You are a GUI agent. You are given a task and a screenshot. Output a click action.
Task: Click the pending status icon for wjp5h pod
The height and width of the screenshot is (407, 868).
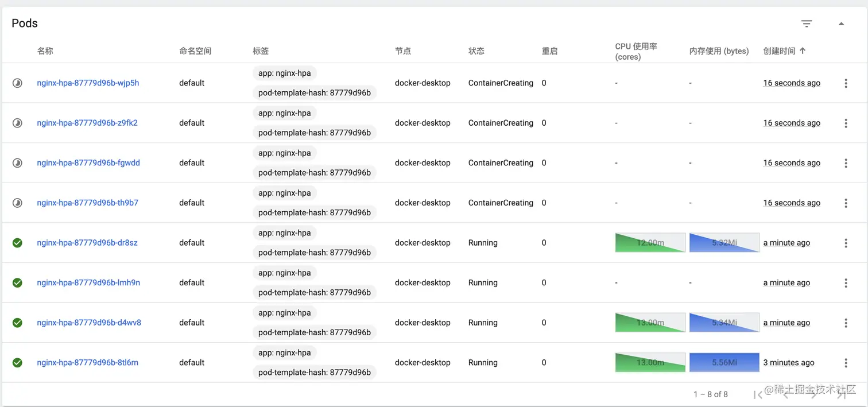[17, 83]
